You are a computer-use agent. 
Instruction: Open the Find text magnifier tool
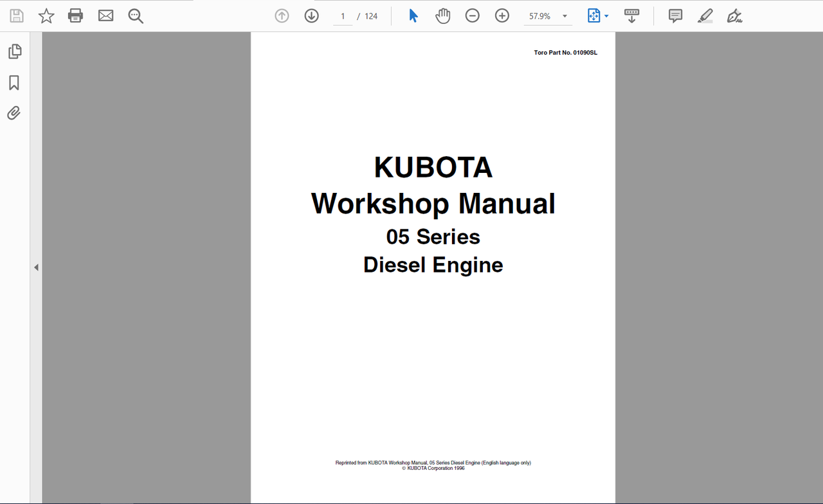pyautogui.click(x=136, y=16)
